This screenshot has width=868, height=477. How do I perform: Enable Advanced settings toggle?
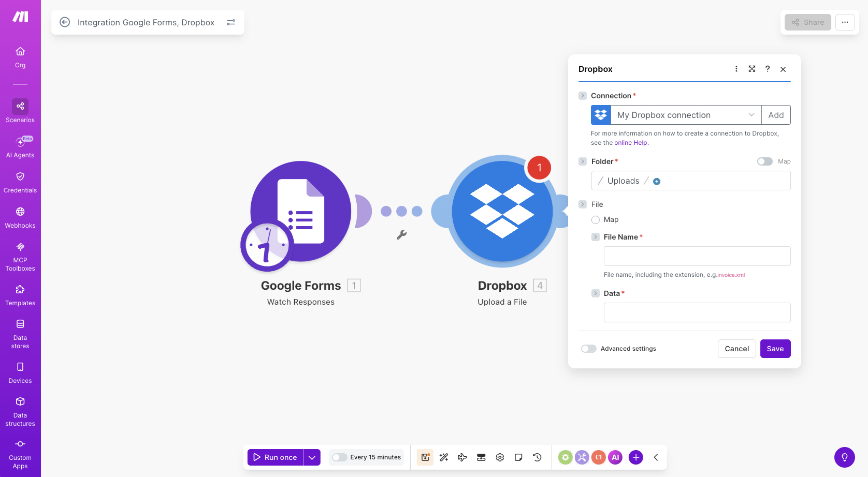[x=589, y=349]
